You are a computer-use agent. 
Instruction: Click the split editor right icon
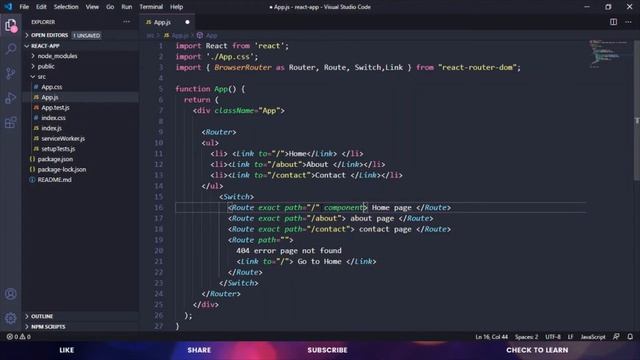[x=613, y=22]
